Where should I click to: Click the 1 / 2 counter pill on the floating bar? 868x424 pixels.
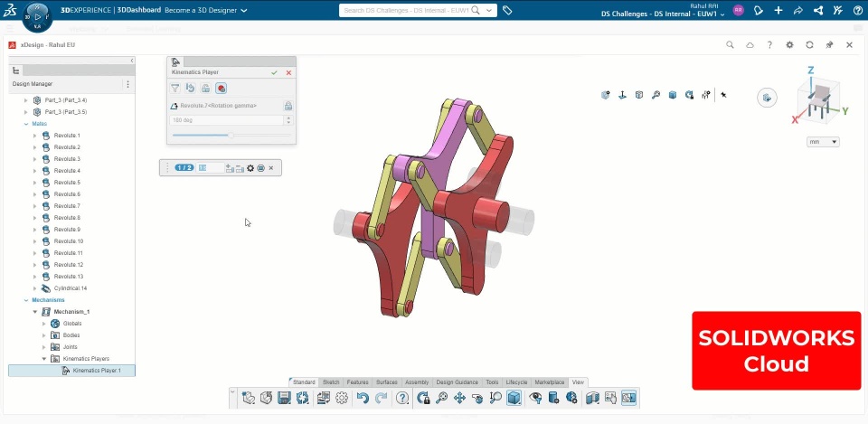click(184, 168)
